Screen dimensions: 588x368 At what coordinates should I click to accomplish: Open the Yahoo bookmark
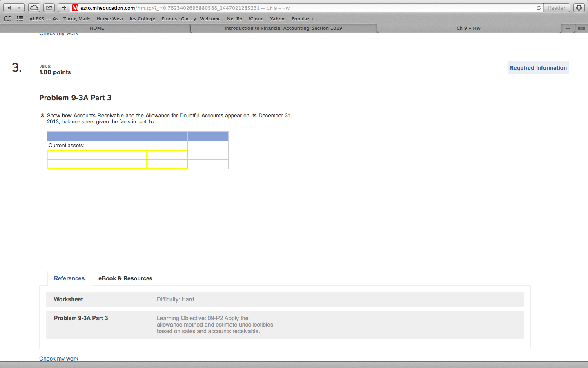[x=277, y=19]
